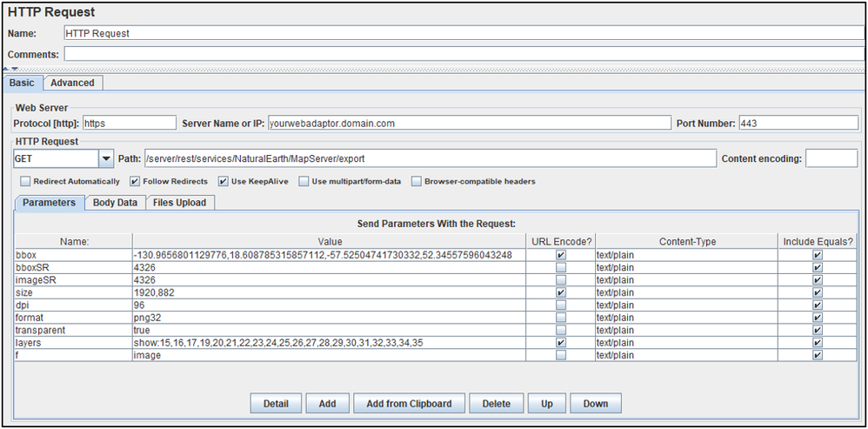This screenshot has width=868, height=429.
Task: Move parameter with Down button
Action: pyautogui.click(x=596, y=404)
